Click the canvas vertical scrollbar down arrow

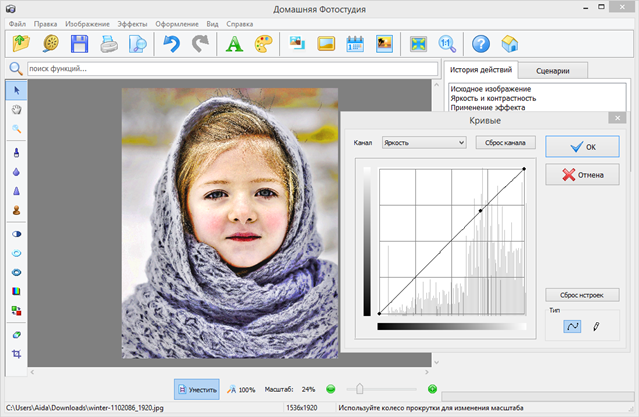[436, 362]
